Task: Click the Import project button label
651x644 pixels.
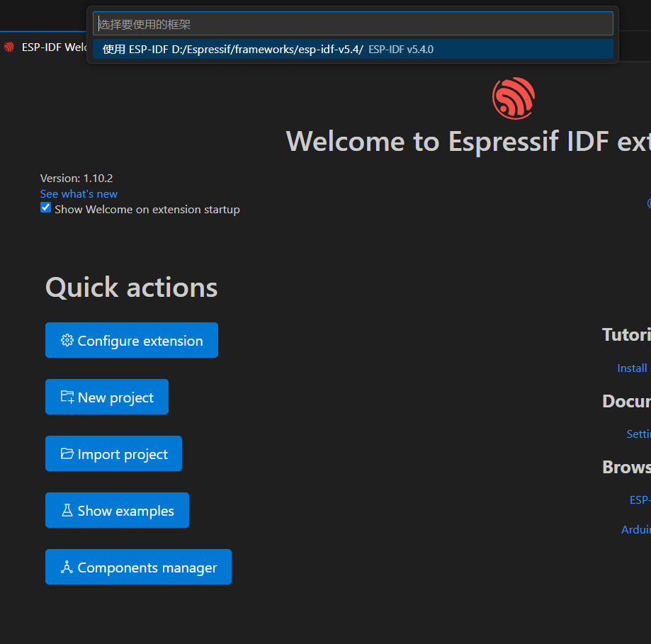Action: 123,454
